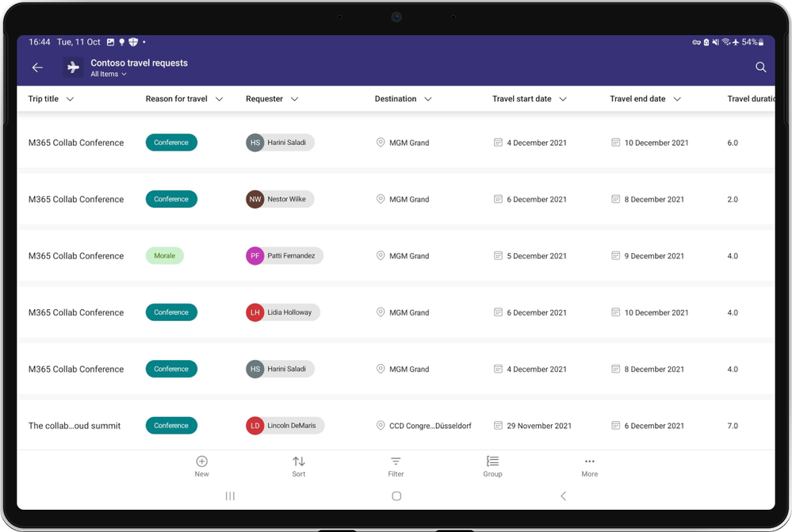Tap the Android back chevron
This screenshot has height=532, width=792.
tap(563, 496)
